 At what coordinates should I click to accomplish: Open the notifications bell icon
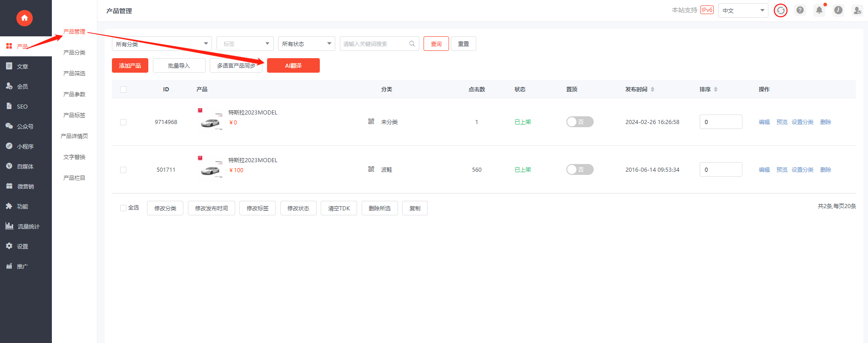pos(819,10)
